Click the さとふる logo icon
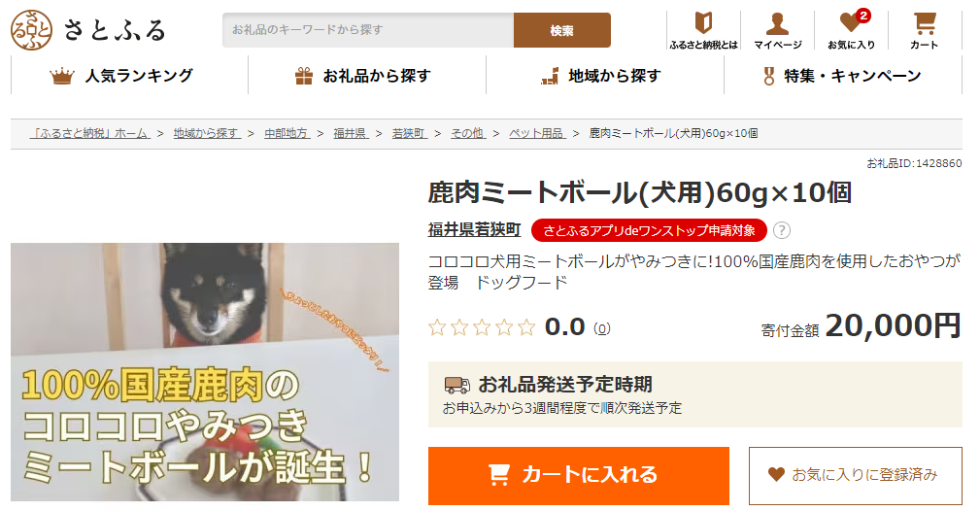The height and width of the screenshot is (511, 980). point(32,30)
